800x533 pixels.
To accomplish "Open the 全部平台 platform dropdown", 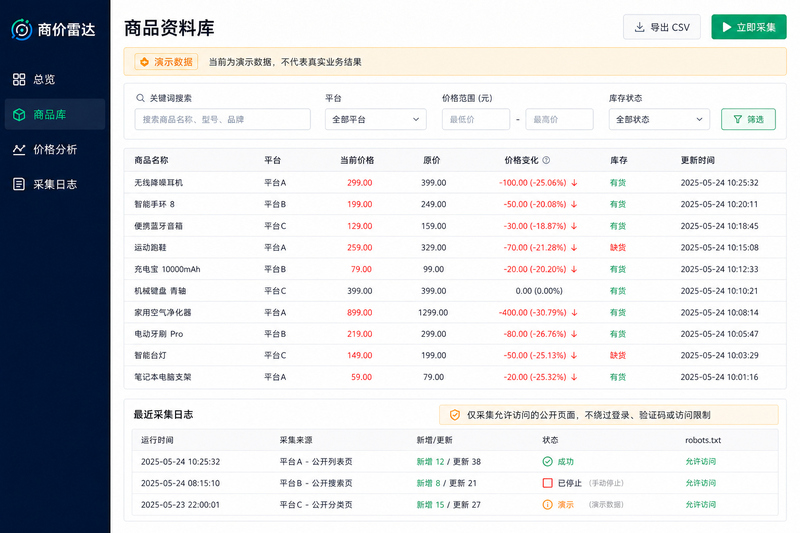I will (376, 119).
